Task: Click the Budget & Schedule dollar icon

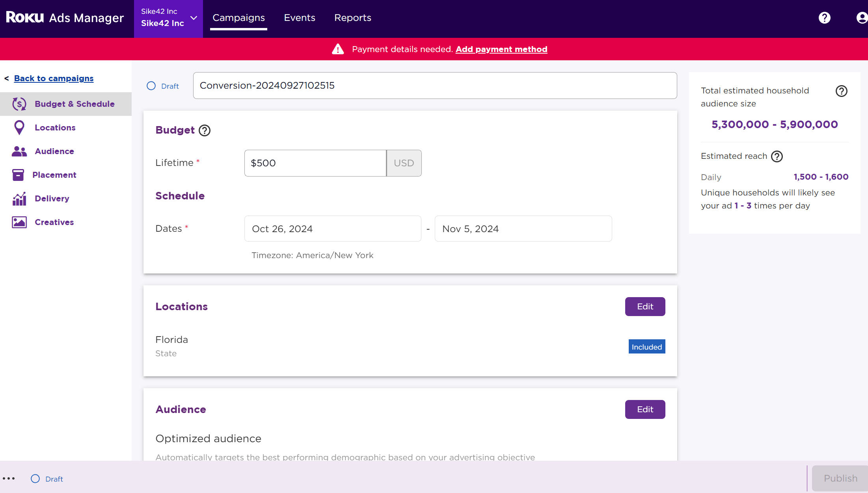Action: tap(19, 104)
